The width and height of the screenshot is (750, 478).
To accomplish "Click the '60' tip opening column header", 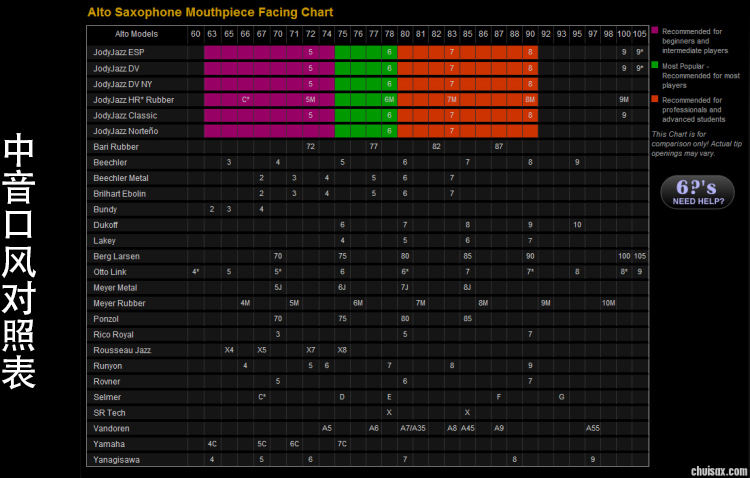I will pyautogui.click(x=196, y=34).
